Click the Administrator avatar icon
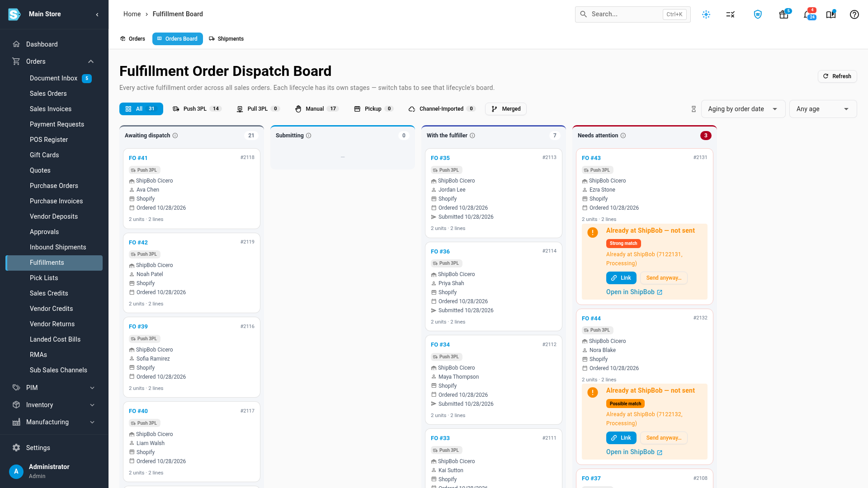The width and height of the screenshot is (868, 488). tap(16, 471)
